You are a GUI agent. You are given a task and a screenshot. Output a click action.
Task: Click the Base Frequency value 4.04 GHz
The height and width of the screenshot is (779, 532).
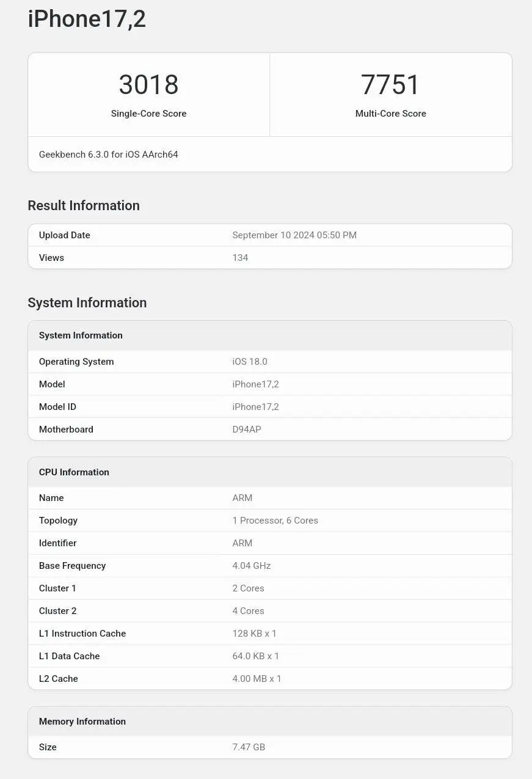click(251, 565)
